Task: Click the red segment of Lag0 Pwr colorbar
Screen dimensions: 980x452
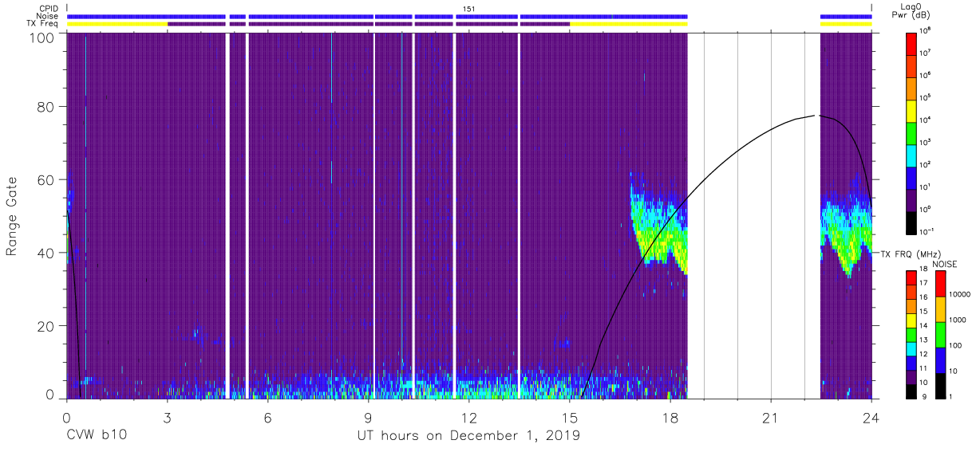Action: tap(912, 42)
